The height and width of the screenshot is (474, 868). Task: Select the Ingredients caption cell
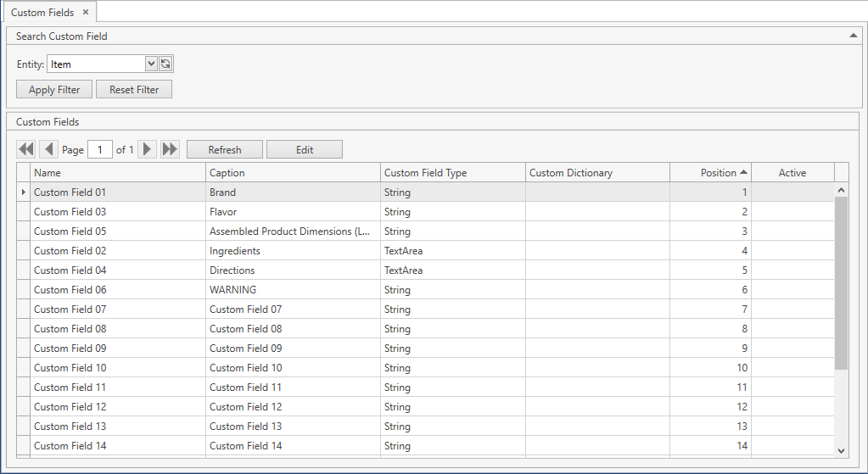(235, 251)
